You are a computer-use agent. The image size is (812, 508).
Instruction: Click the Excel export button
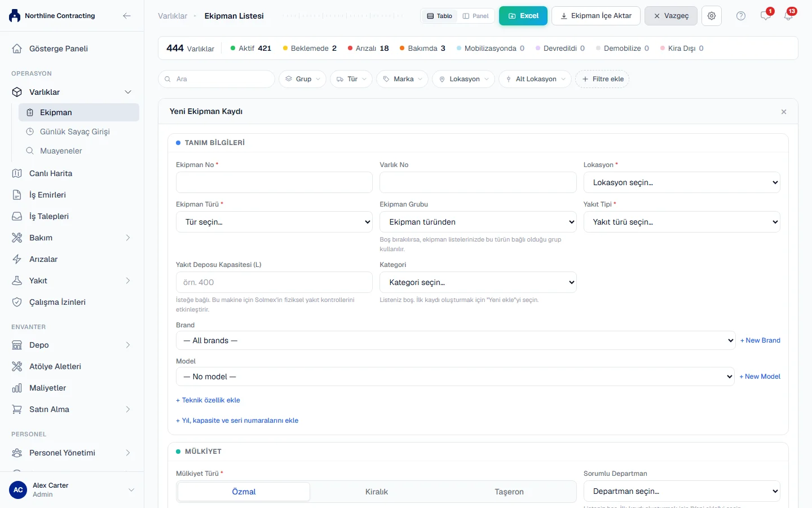(523, 16)
